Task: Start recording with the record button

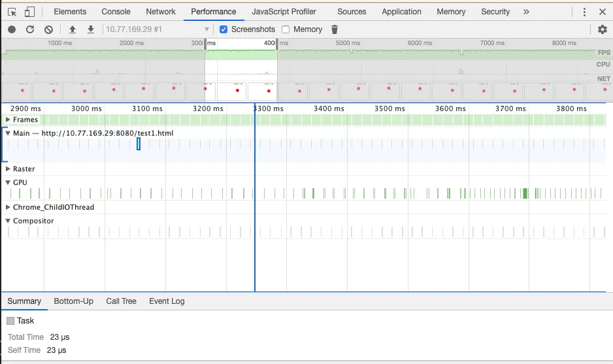Action: click(x=12, y=29)
